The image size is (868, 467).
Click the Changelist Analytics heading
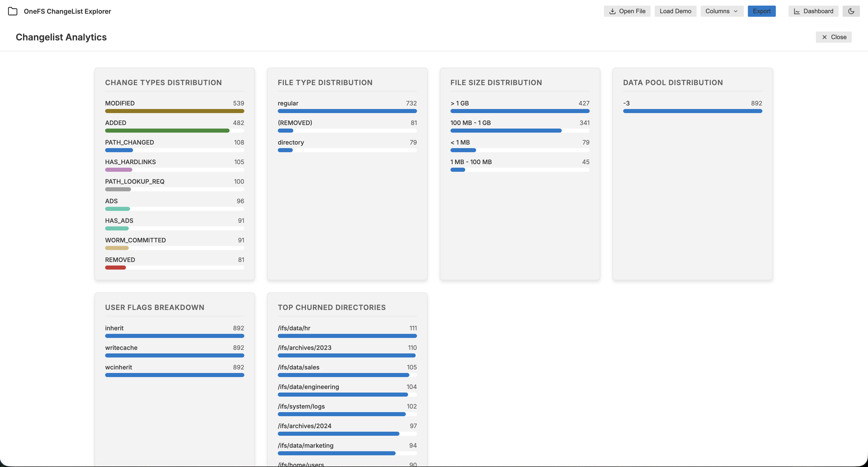(x=61, y=37)
